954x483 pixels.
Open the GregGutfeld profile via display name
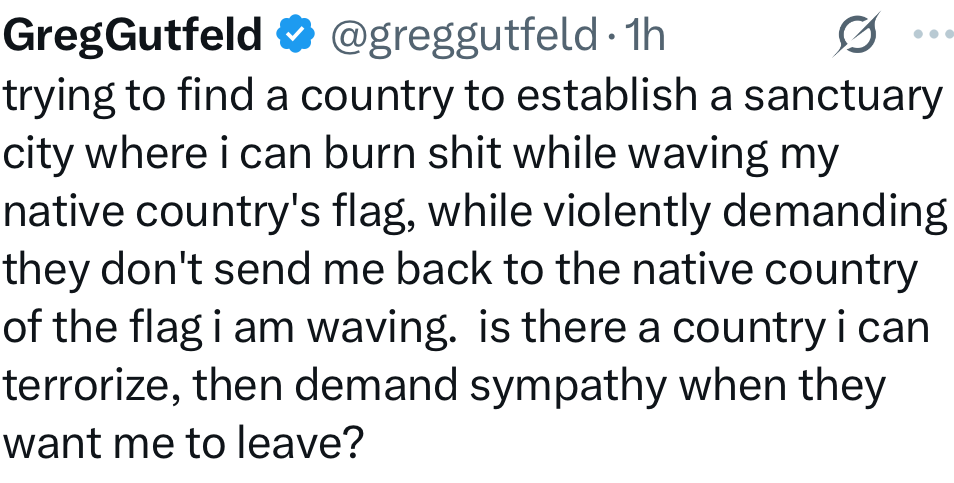[133, 37]
